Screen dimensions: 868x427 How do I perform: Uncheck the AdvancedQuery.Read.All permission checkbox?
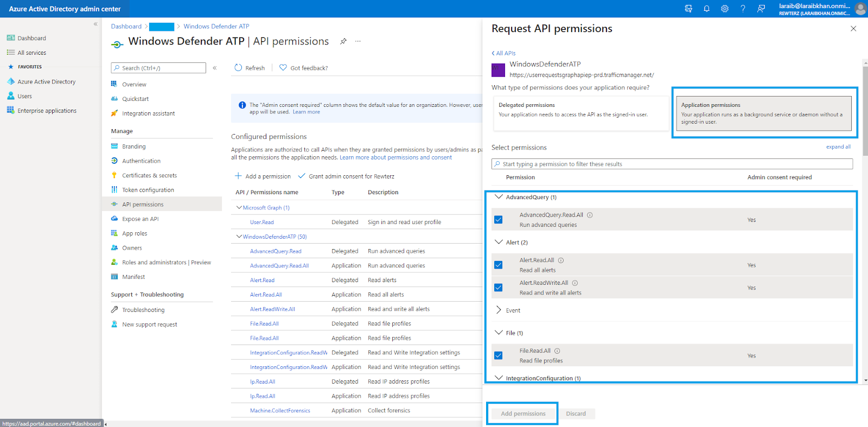499,220
